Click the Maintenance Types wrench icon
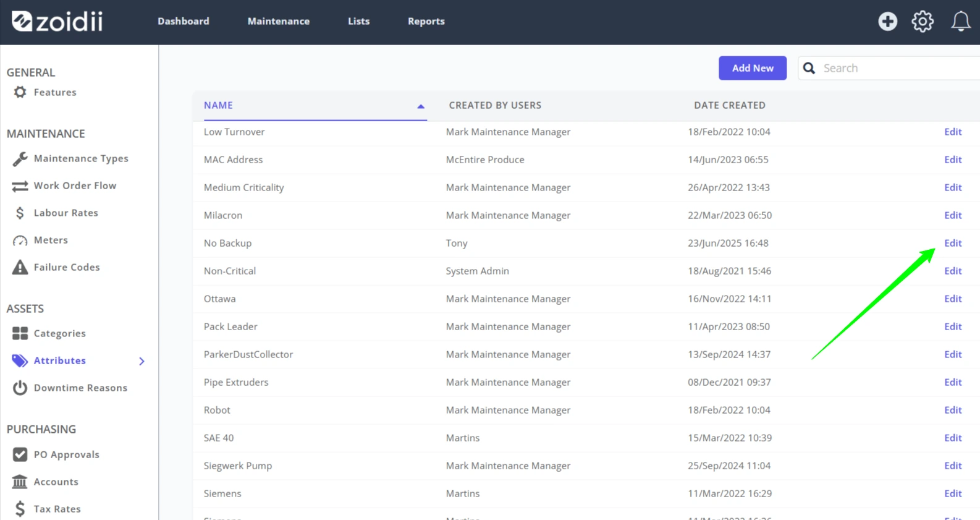980x520 pixels. pos(20,159)
